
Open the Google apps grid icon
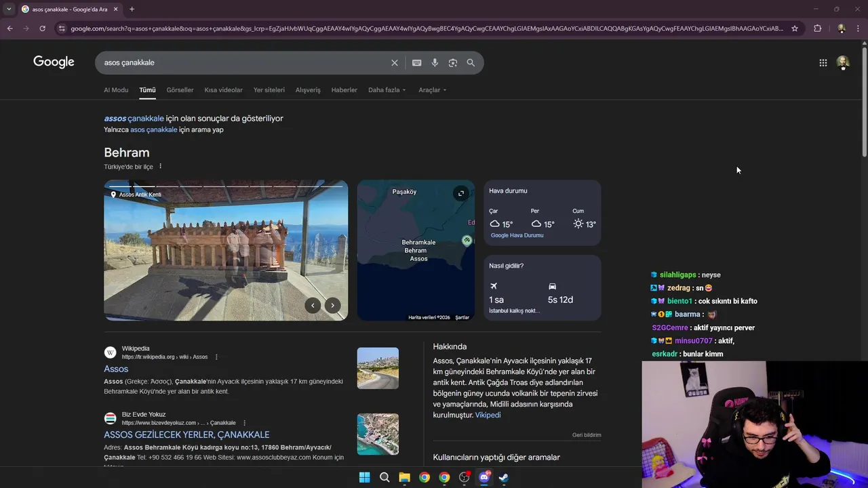coord(823,62)
